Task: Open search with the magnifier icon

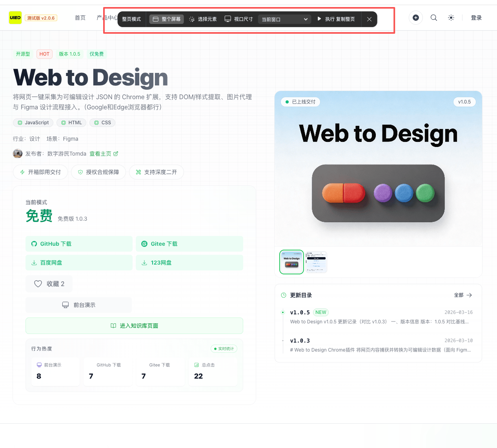Action: click(434, 18)
